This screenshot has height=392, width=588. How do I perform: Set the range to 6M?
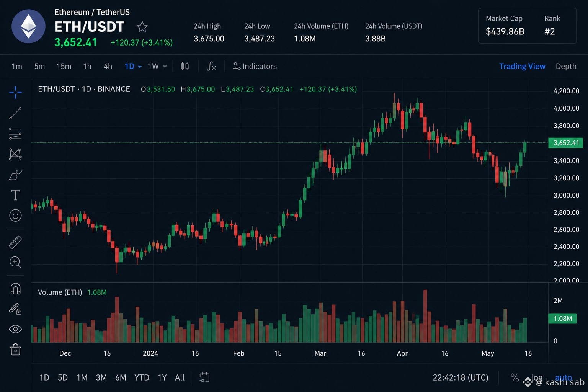click(121, 377)
